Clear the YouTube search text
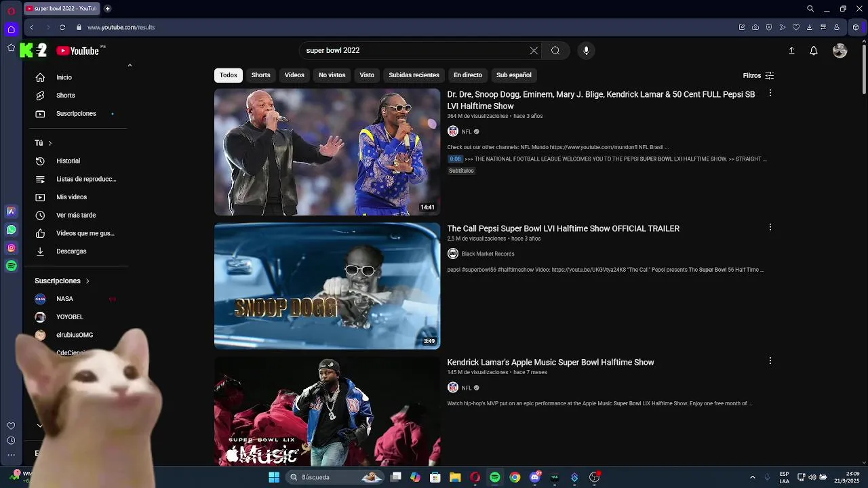 534,50
